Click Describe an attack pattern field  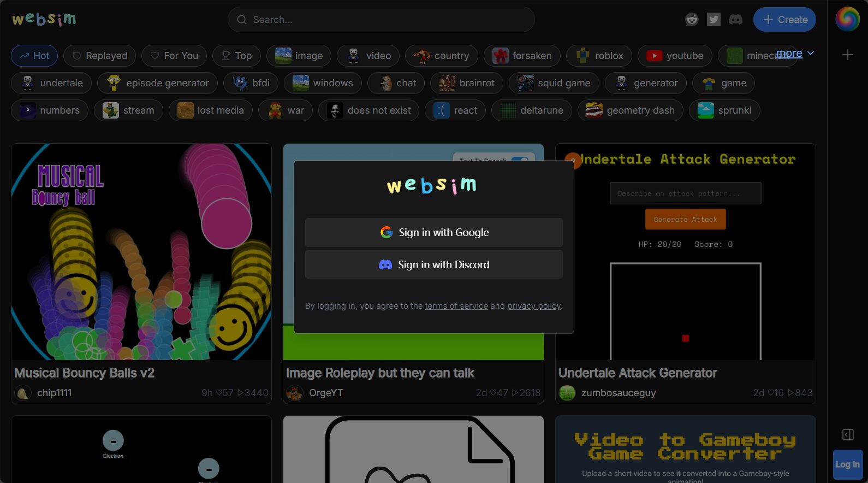[x=686, y=193]
